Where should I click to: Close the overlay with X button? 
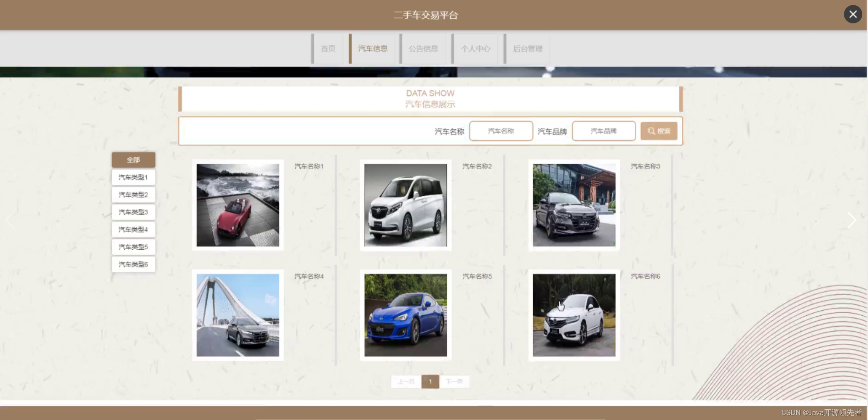coord(853,14)
